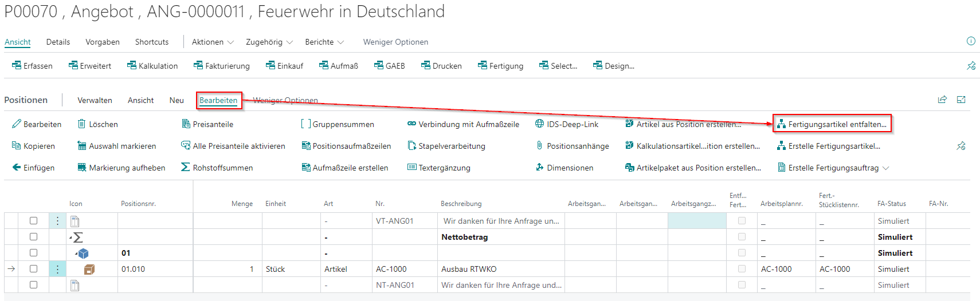Check the box for Nettobetrag row

click(33, 237)
